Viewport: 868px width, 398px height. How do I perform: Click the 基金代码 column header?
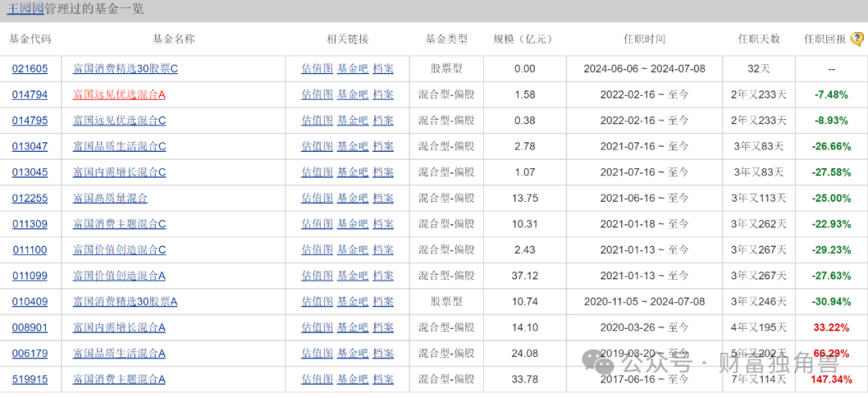(x=30, y=39)
